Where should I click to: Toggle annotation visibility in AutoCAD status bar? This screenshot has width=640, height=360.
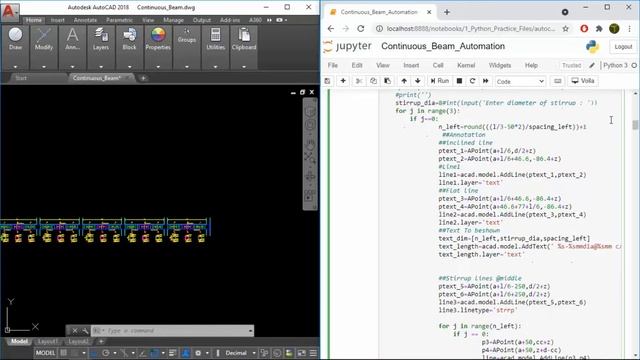(x=186, y=353)
